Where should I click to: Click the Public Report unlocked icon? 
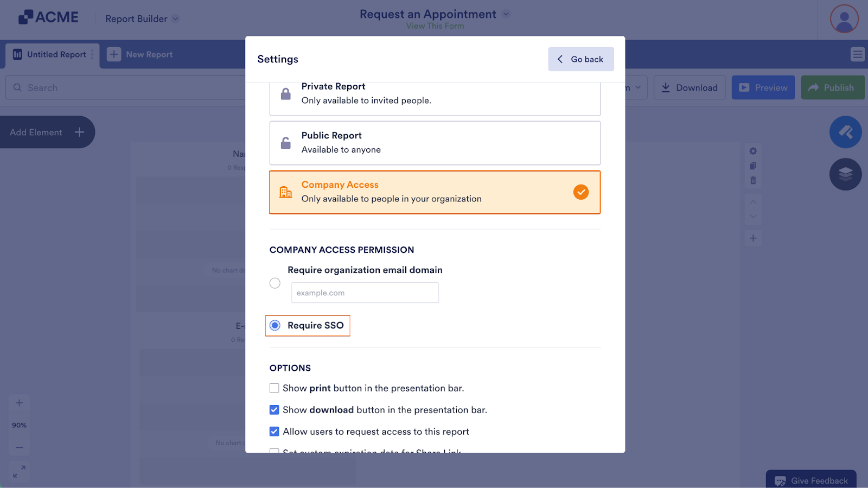285,143
